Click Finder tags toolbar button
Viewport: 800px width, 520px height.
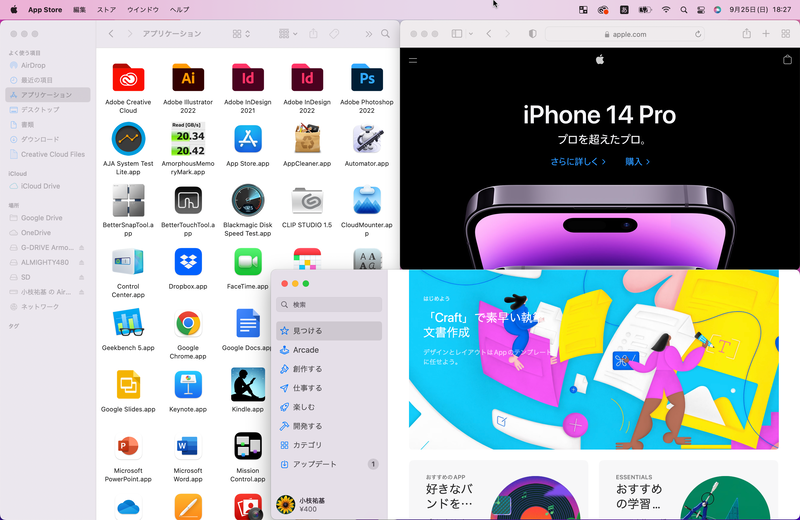tap(334, 34)
